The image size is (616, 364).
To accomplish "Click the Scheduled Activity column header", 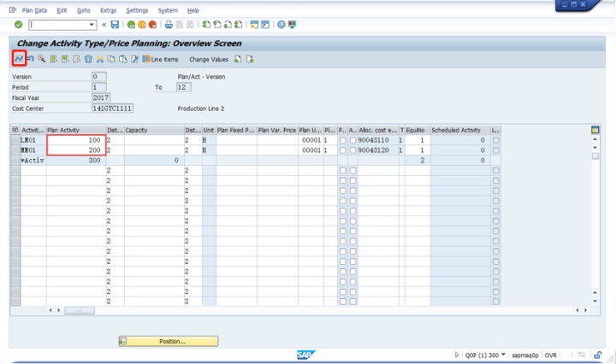I will [x=460, y=130].
